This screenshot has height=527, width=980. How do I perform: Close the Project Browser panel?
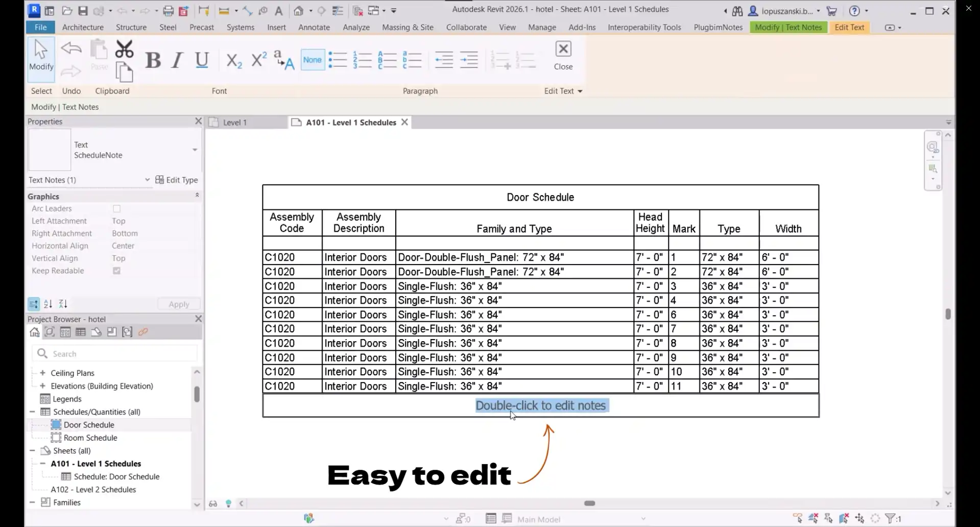pyautogui.click(x=198, y=319)
